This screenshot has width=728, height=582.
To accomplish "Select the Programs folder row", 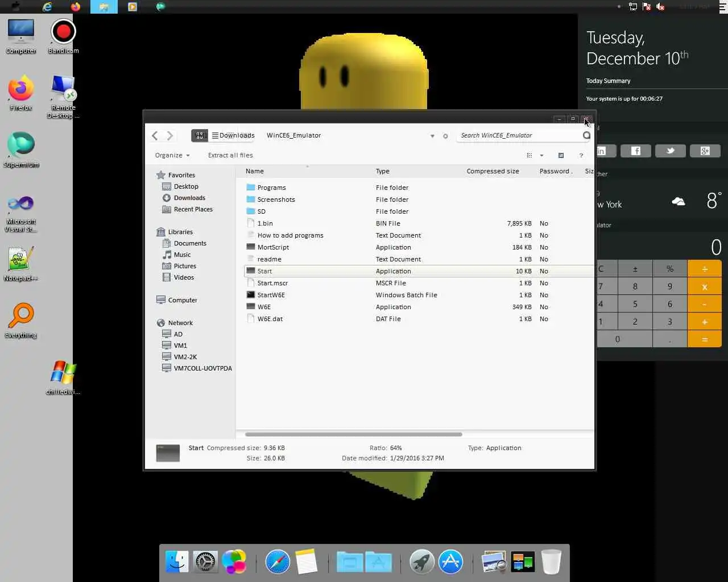I will pos(418,188).
